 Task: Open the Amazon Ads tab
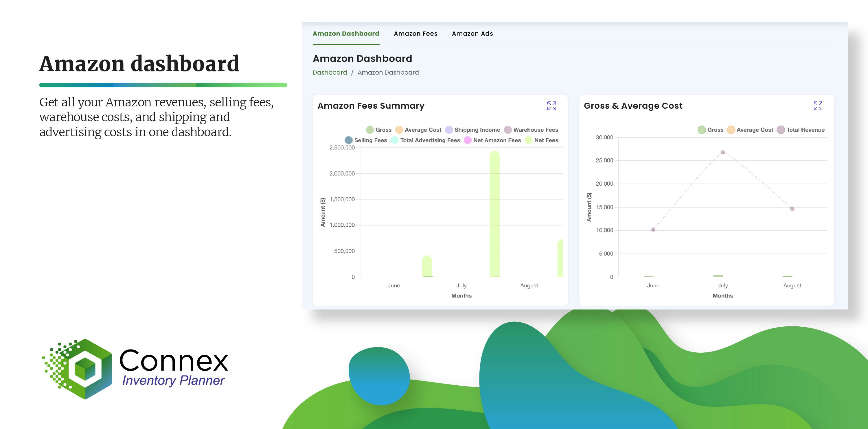coord(473,34)
